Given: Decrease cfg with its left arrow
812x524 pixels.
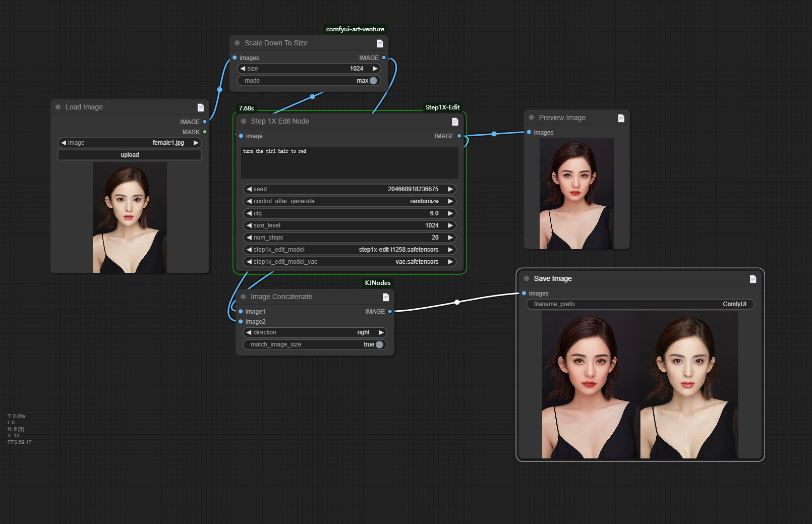Looking at the screenshot, I should pyautogui.click(x=249, y=213).
